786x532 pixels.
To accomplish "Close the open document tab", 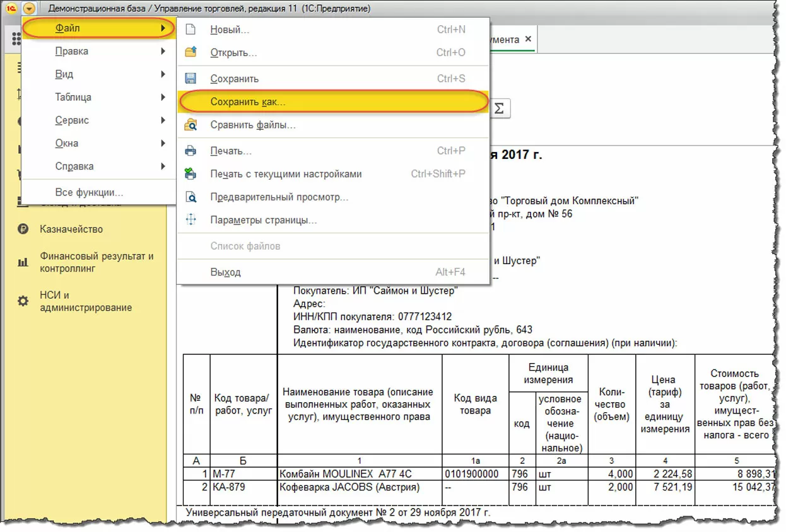I will pos(529,39).
